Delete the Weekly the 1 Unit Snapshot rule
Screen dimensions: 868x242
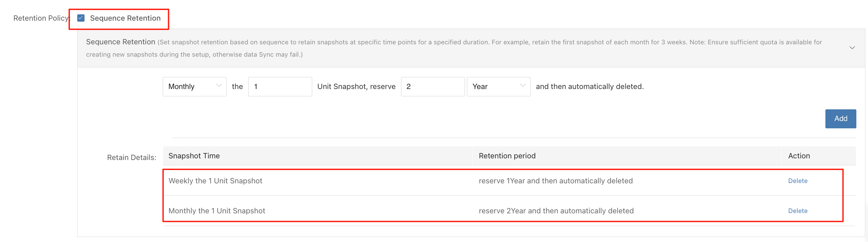(x=797, y=181)
